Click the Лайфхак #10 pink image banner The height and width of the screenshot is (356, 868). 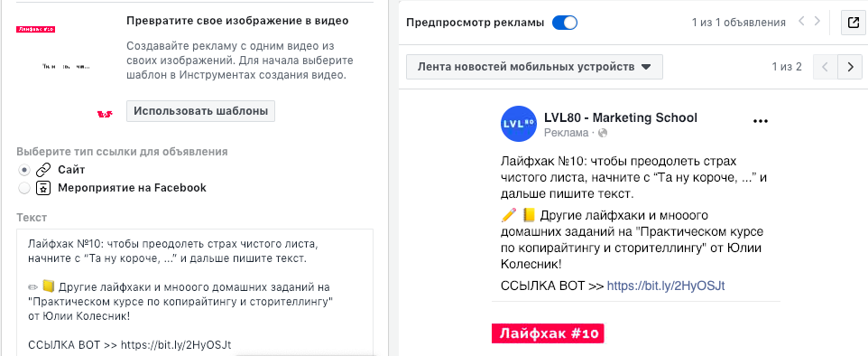pyautogui.click(x=548, y=333)
